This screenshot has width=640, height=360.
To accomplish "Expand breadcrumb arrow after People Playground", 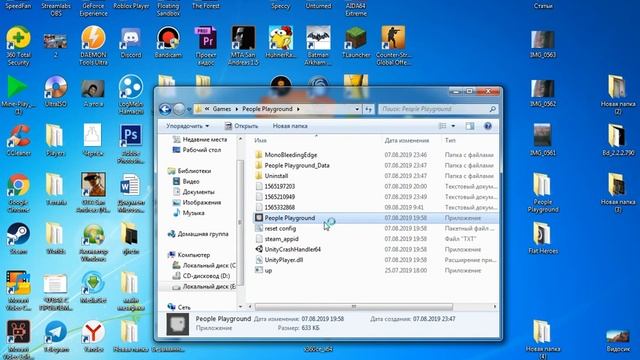I will pos(298,109).
